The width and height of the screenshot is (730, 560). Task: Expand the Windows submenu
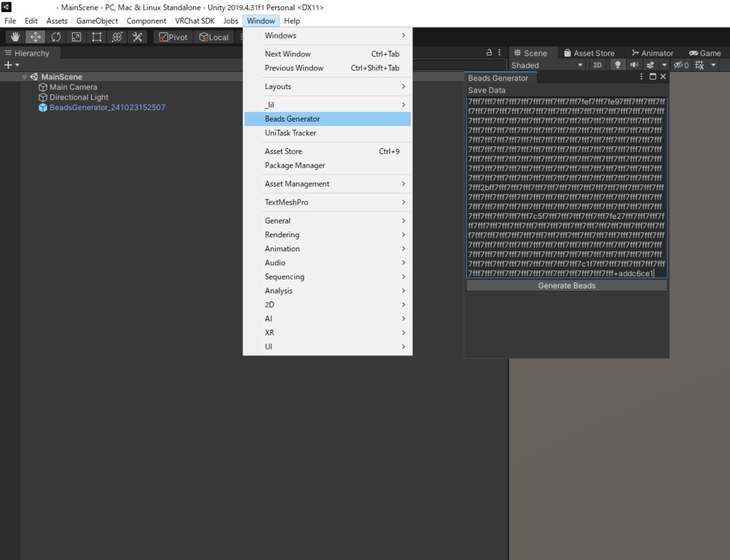pyautogui.click(x=328, y=36)
